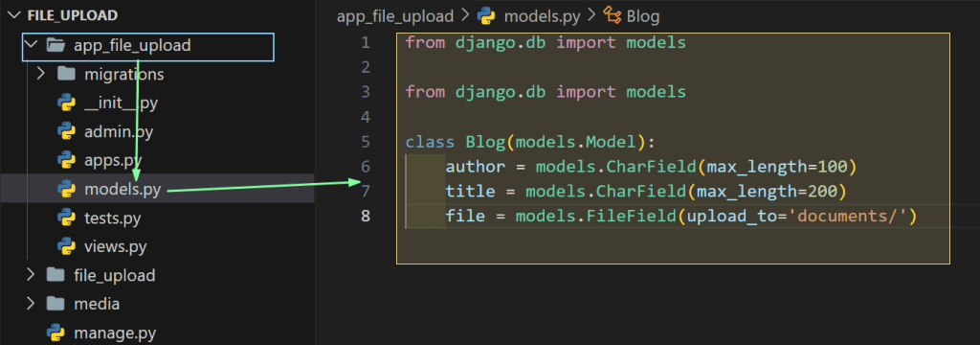The width and height of the screenshot is (980, 345).
Task: Click models.py in the breadcrumb
Action: [x=542, y=16]
